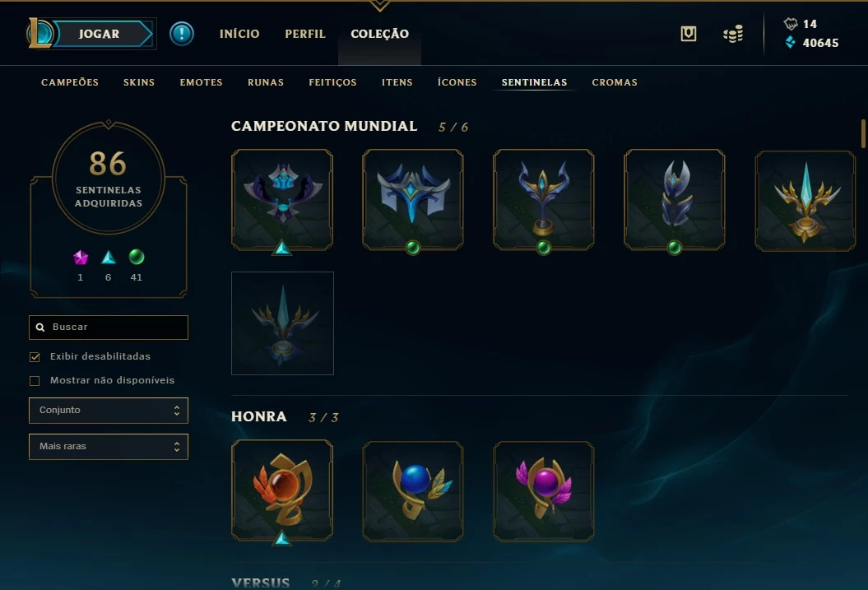
Task: Select the orange orb Honra ward thumbnail
Action: tap(282, 490)
